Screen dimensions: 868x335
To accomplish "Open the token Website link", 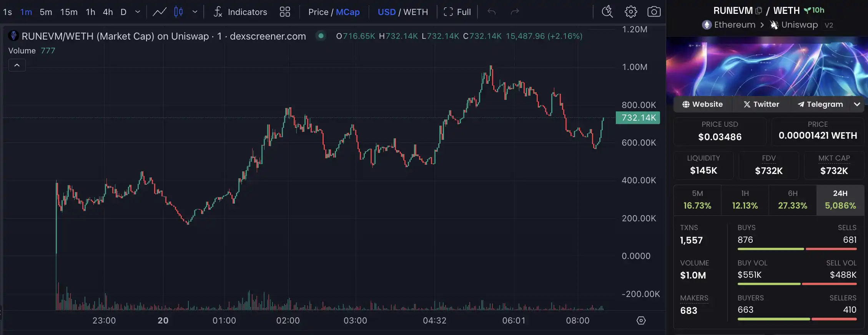I will (702, 104).
